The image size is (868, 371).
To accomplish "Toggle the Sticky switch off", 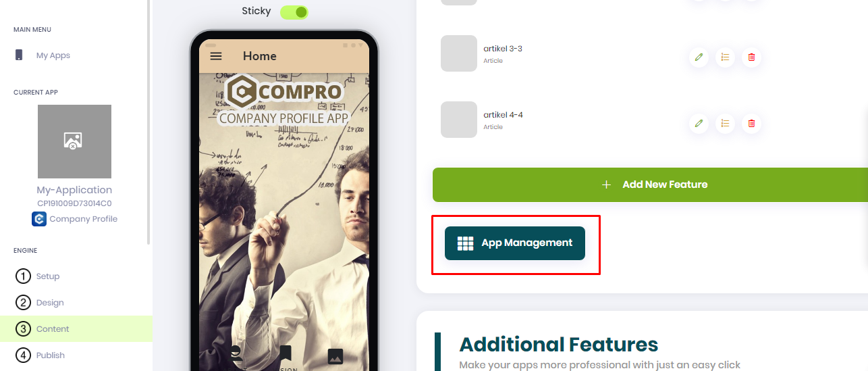I will [x=294, y=11].
